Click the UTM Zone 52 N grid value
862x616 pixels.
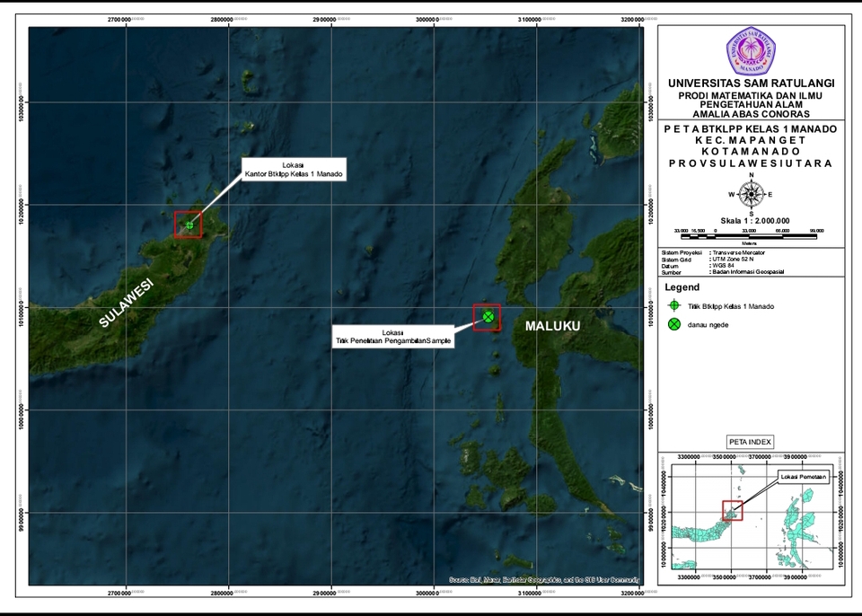tap(731, 259)
